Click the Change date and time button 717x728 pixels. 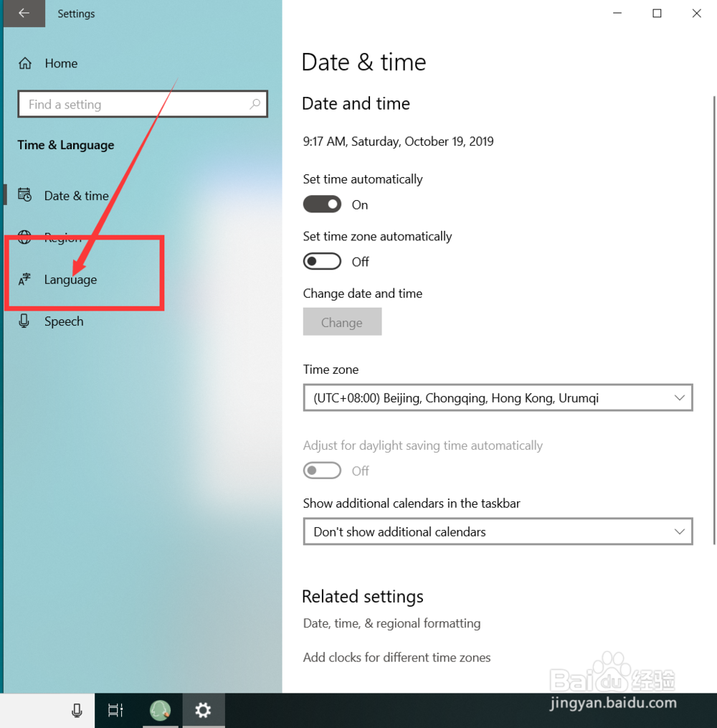(x=342, y=322)
